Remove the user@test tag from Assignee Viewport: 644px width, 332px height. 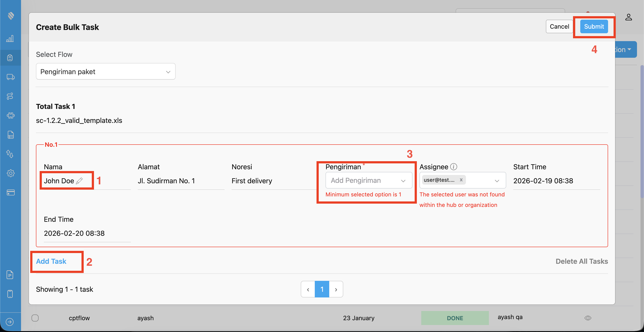coord(461,180)
